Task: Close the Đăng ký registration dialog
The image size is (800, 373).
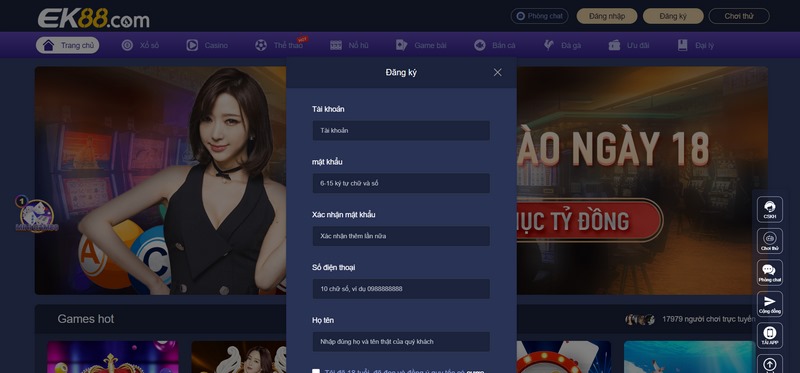Action: tap(497, 72)
